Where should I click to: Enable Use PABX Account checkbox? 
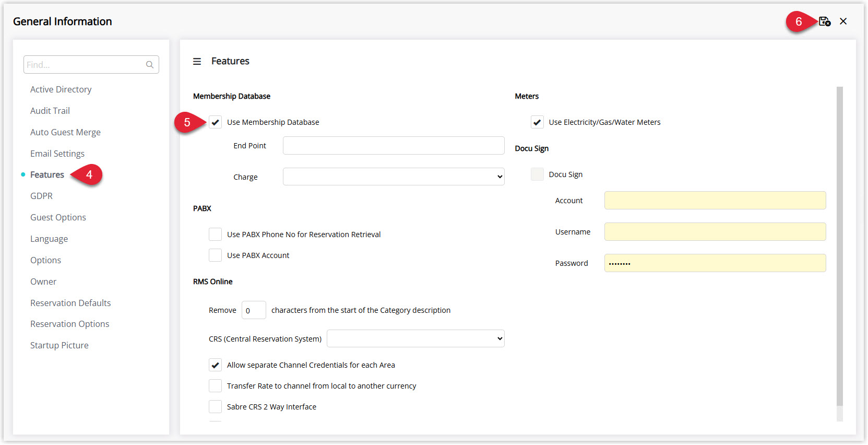click(215, 255)
